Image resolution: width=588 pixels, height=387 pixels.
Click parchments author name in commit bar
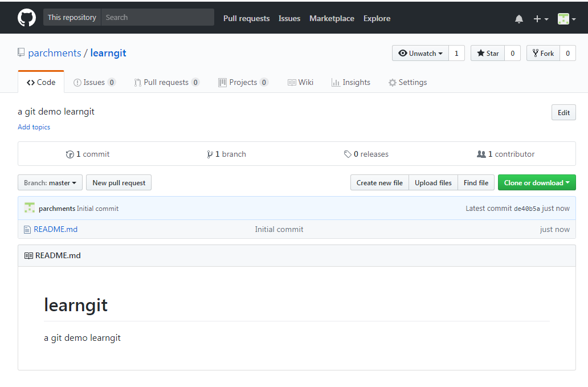(57, 209)
